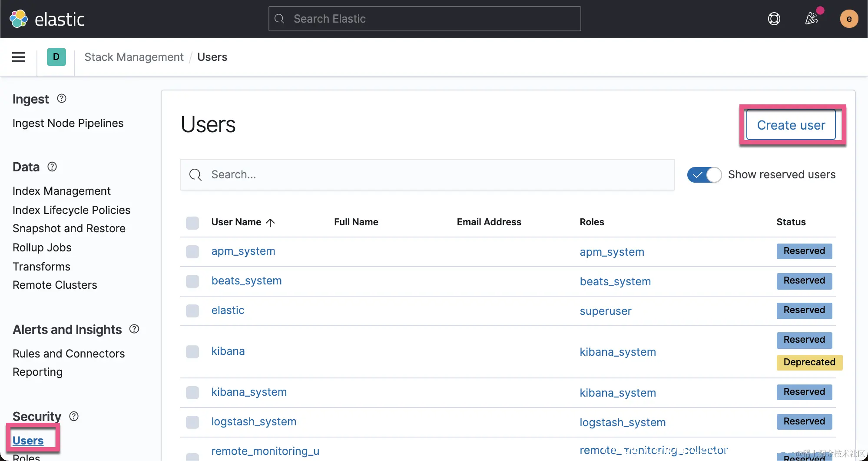Open the kibana_system user link
The image size is (868, 461).
[x=249, y=392]
